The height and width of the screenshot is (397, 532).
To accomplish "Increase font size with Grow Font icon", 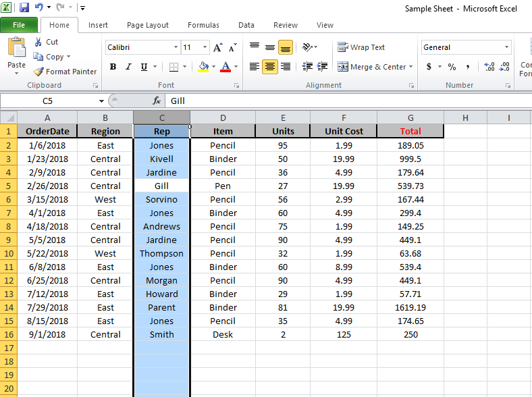I will point(218,47).
